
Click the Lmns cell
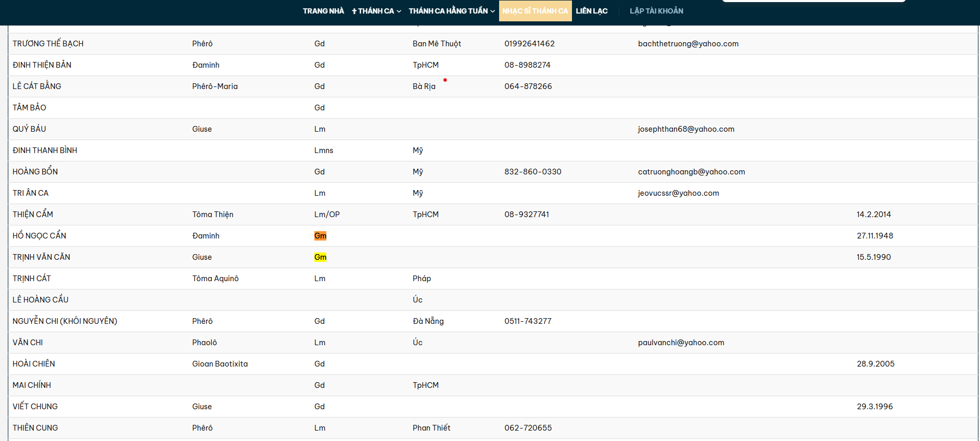pyautogui.click(x=324, y=150)
